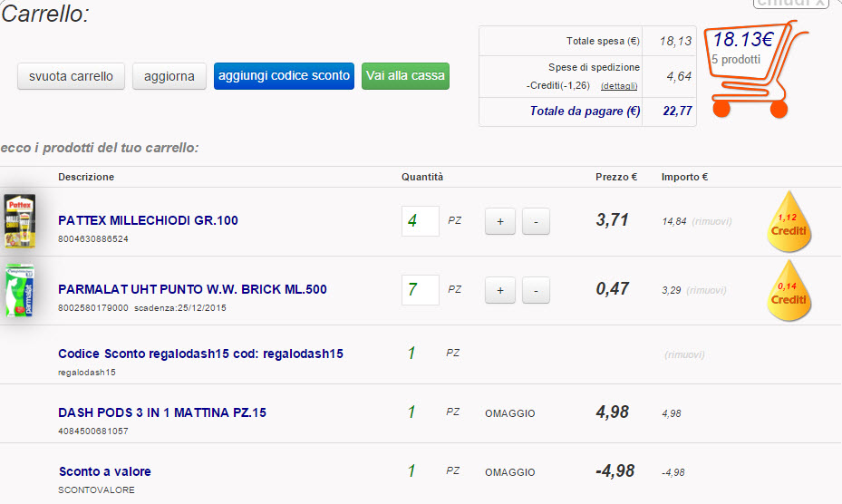Increase Parmalat UHT quantity with plus button
The height and width of the screenshot is (504, 842).
(499, 290)
